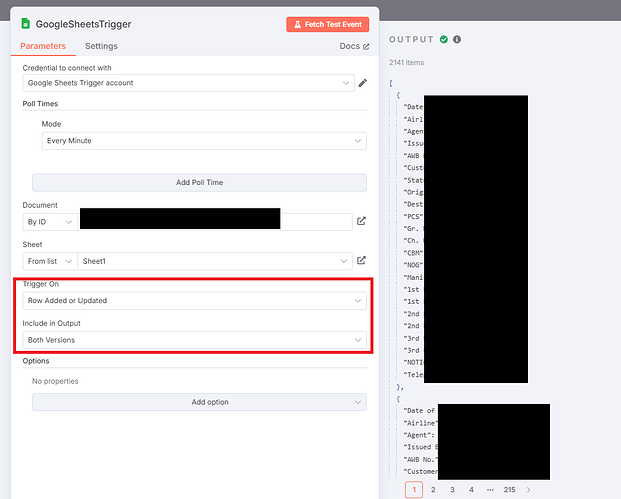This screenshot has width=621, height=499.
Task: Open the document in new tab icon
Action: 361,221
